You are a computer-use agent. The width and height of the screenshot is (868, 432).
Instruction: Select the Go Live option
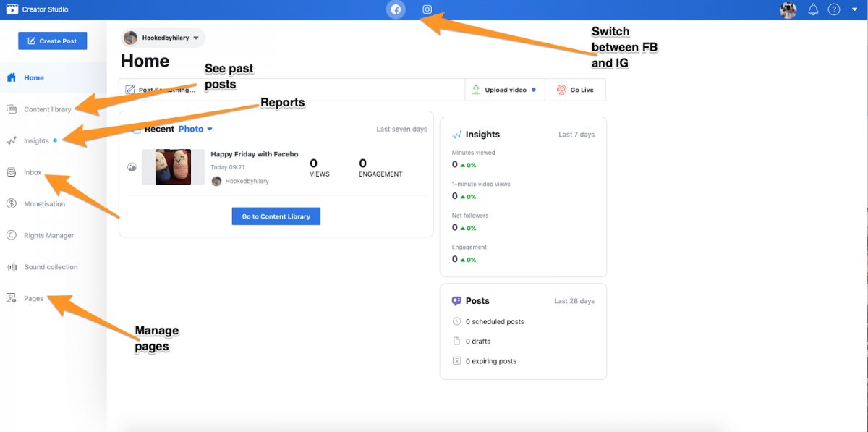click(575, 89)
